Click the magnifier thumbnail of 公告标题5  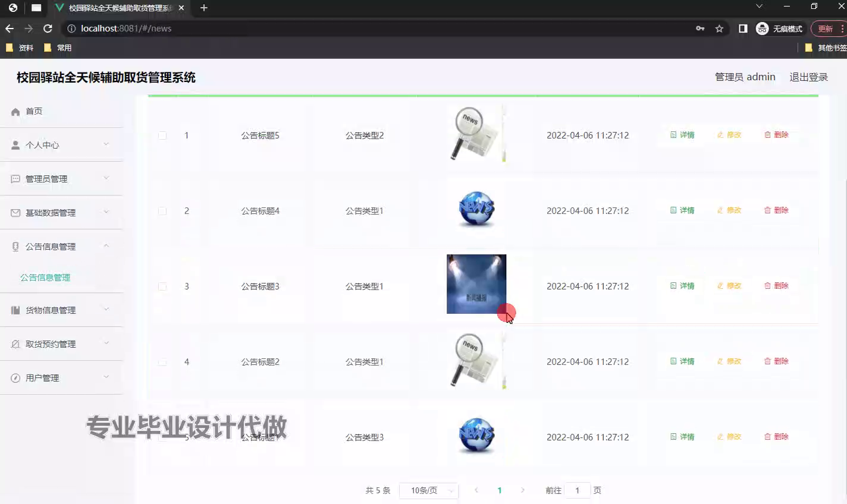pyautogui.click(x=476, y=134)
